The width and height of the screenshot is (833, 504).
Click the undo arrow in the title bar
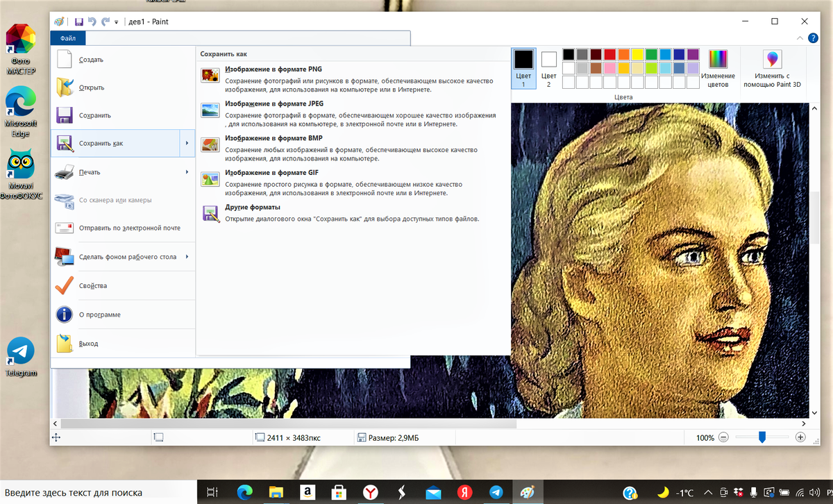click(92, 22)
